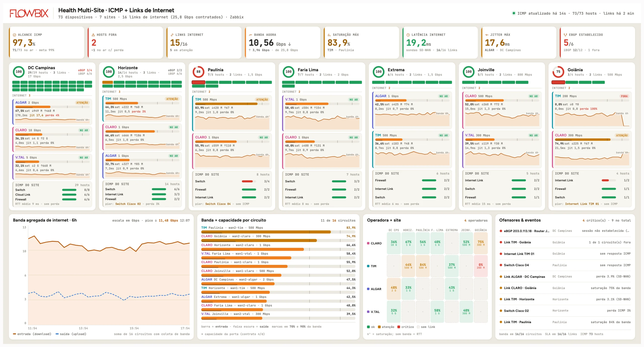Click the Links Internet chain icon
This screenshot has height=347, width=644.
coord(172,35)
